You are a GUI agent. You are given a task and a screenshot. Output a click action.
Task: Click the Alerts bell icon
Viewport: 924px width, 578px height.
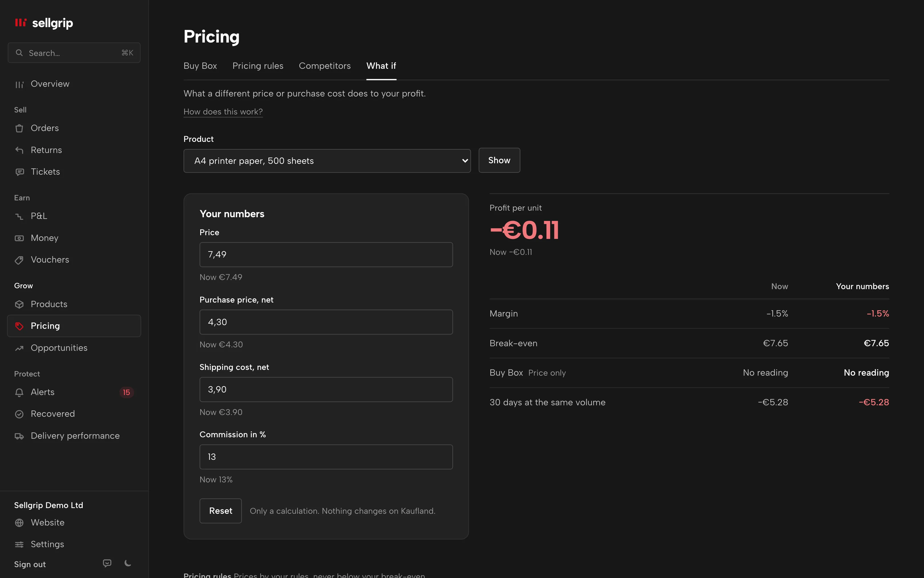pyautogui.click(x=19, y=392)
